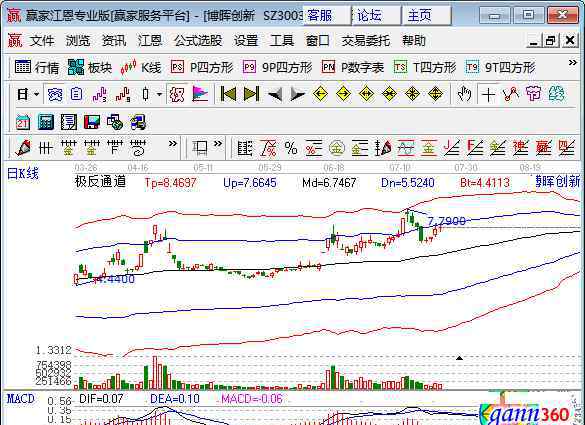Click the red floppy disk save icon
The image size is (585, 425).
click(x=92, y=122)
